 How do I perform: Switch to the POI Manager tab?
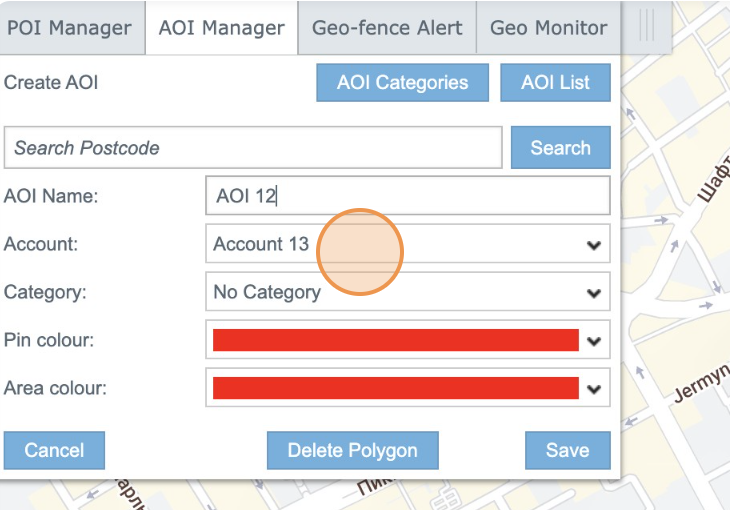tap(69, 28)
